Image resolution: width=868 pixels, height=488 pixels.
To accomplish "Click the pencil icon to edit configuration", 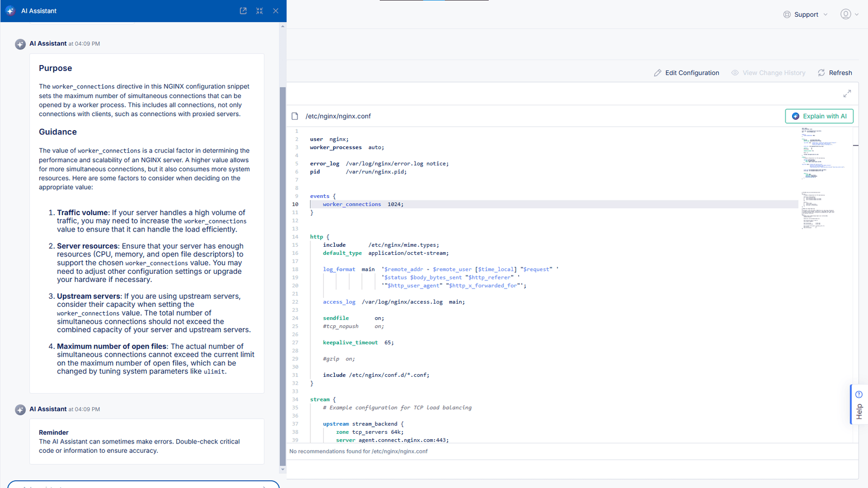I will coord(658,72).
